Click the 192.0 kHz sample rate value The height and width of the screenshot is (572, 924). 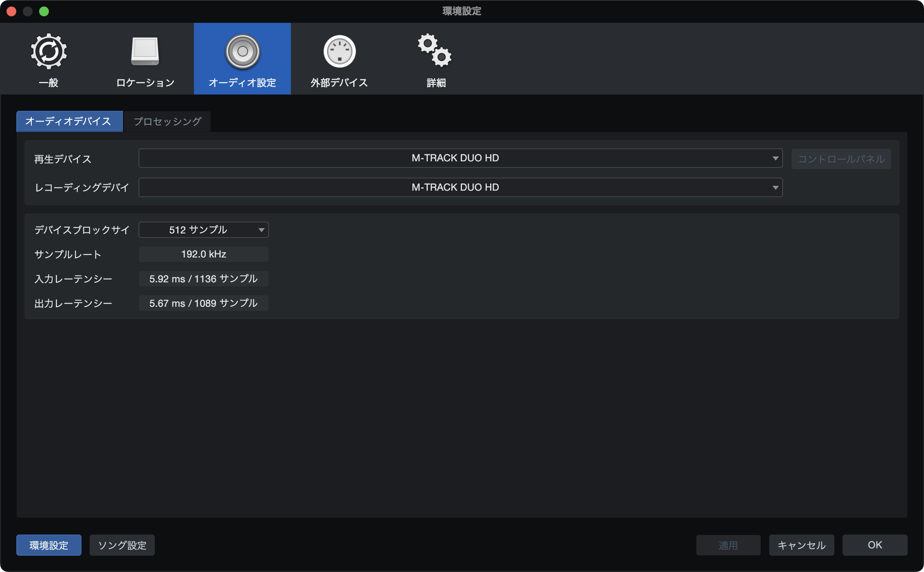pos(203,254)
